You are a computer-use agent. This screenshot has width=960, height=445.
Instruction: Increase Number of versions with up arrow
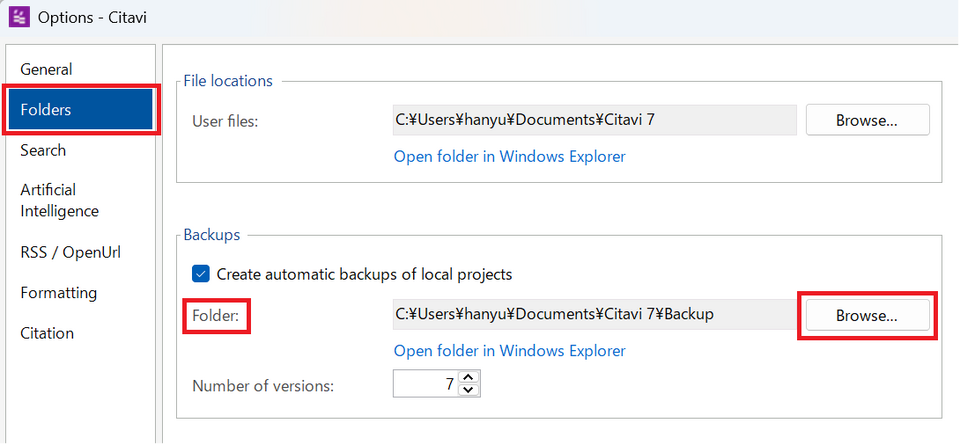468,378
